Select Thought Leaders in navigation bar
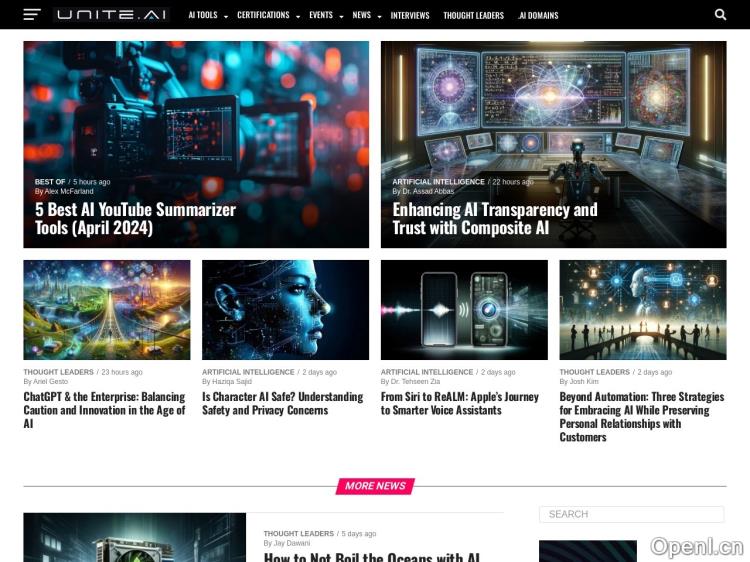Screen dimensions: 750x562 coord(473,16)
